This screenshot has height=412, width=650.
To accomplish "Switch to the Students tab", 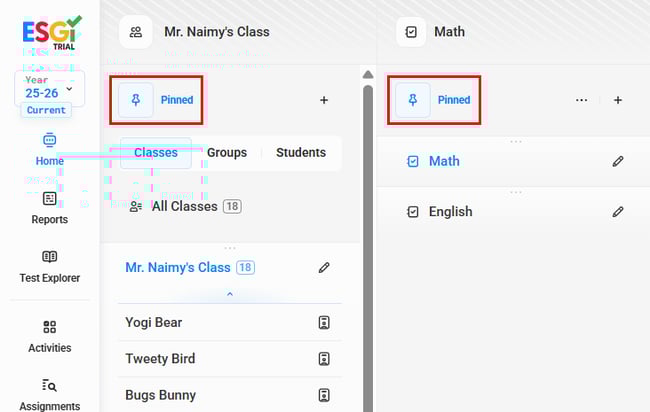I will (301, 153).
